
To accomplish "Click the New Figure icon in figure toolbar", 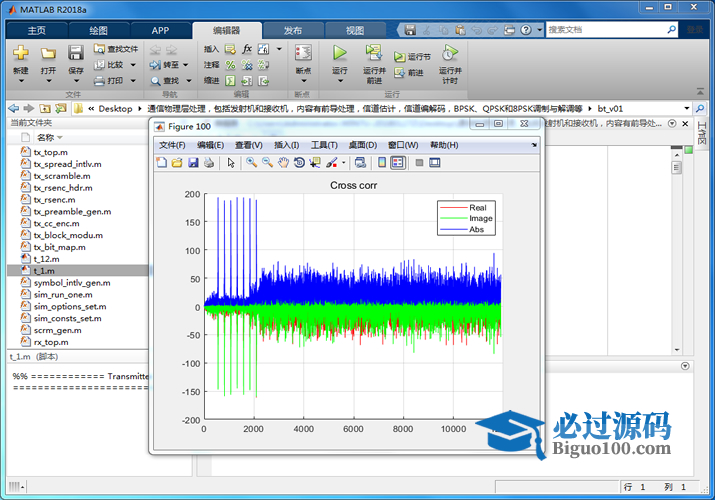I will (x=161, y=162).
